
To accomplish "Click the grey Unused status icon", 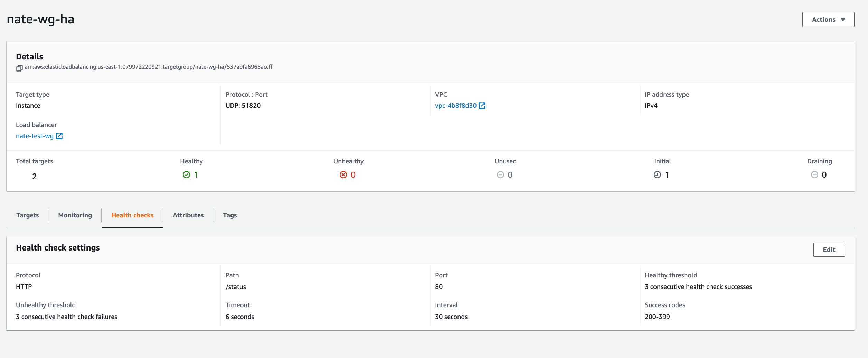I will (x=500, y=175).
